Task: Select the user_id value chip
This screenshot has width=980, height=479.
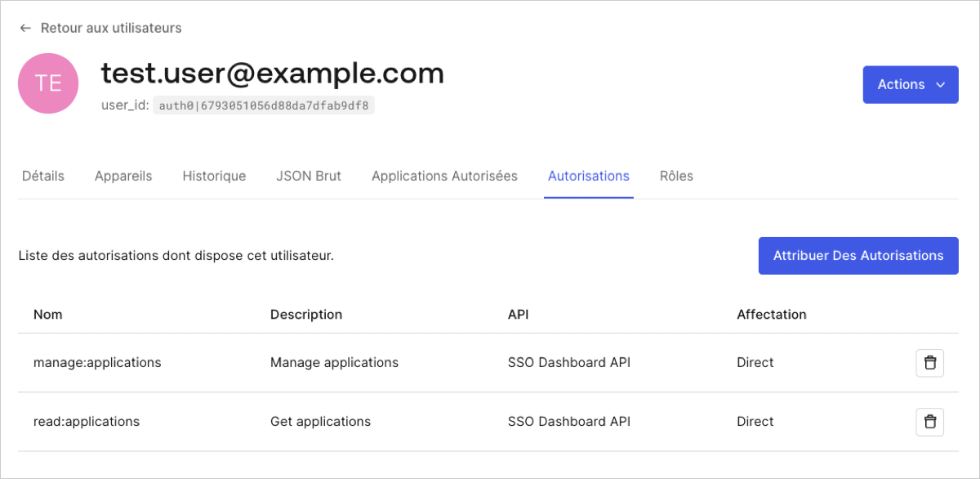Action: click(263, 105)
